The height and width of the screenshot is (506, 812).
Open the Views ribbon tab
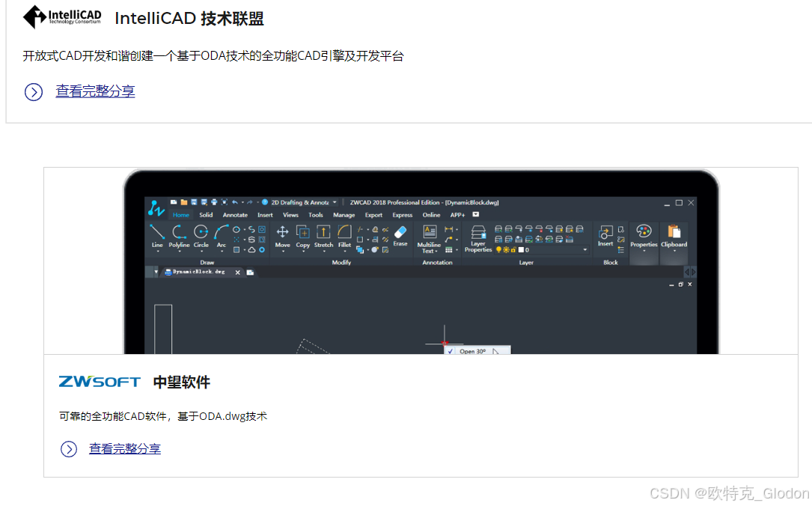pos(290,215)
